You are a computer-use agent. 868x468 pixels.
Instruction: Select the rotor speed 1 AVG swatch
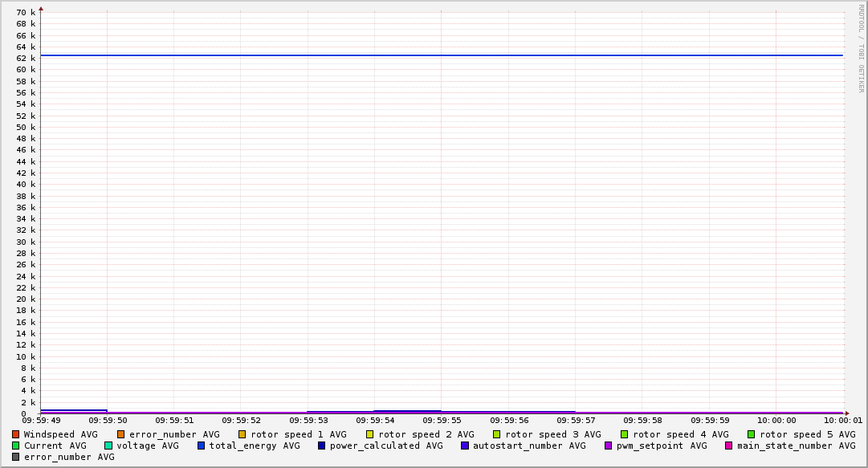point(242,434)
